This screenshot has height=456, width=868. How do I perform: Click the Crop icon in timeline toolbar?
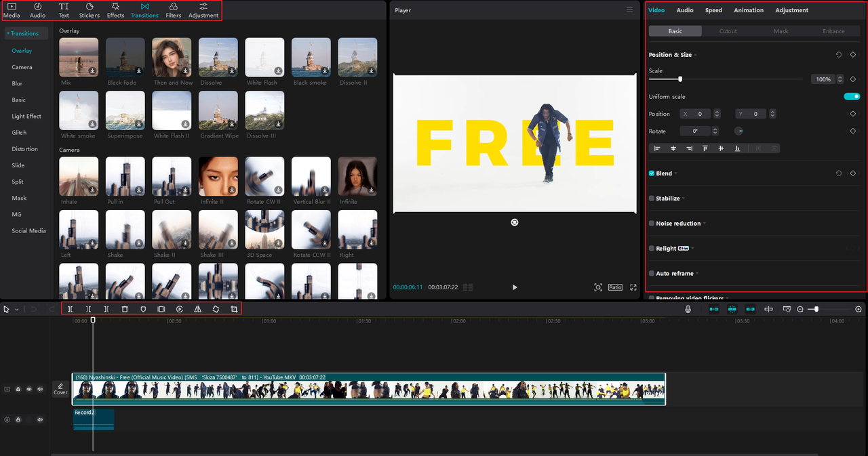[x=234, y=309]
